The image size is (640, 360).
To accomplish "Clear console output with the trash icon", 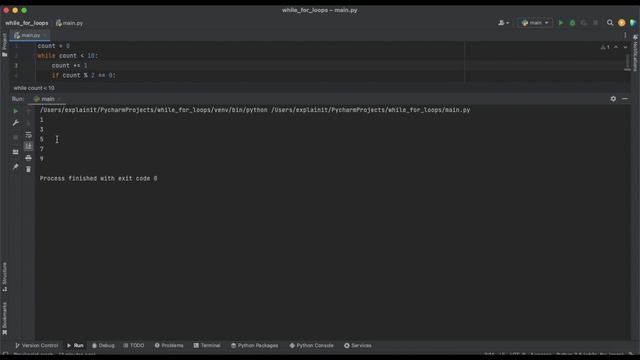I will tap(28, 169).
